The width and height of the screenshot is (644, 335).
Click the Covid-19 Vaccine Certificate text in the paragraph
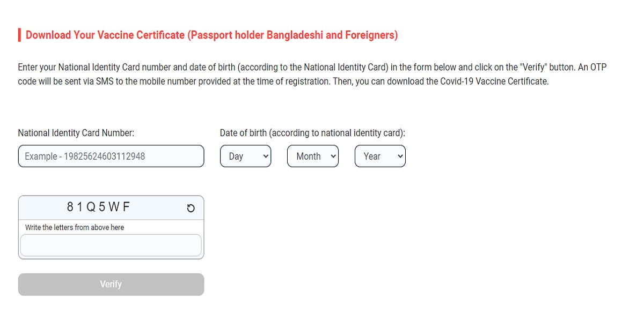tap(487, 83)
